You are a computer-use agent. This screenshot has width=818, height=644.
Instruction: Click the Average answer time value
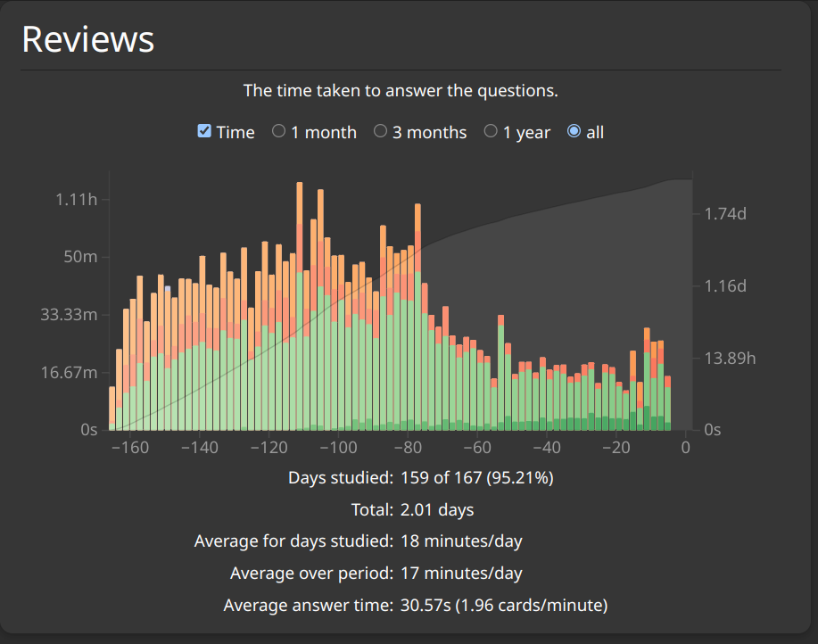tap(504, 605)
